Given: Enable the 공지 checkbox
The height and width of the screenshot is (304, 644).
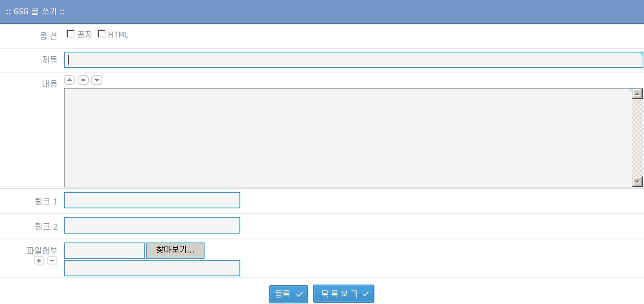Looking at the screenshot, I should [71, 34].
